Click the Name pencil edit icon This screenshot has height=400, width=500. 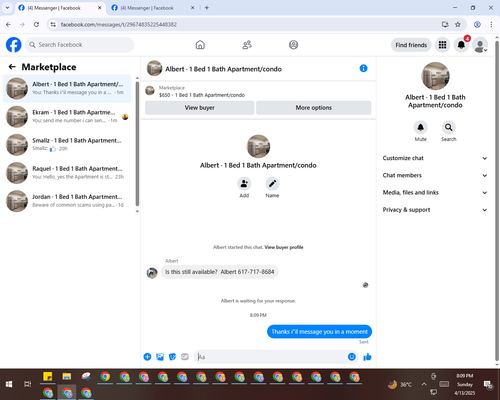pos(272,183)
